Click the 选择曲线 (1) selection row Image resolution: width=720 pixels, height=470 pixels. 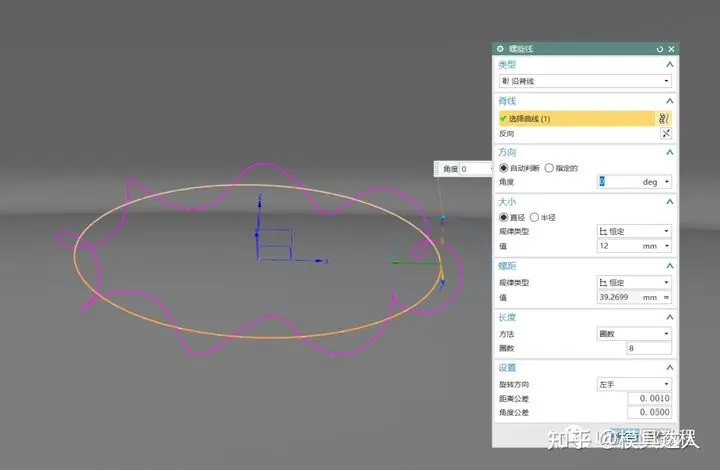(577, 118)
